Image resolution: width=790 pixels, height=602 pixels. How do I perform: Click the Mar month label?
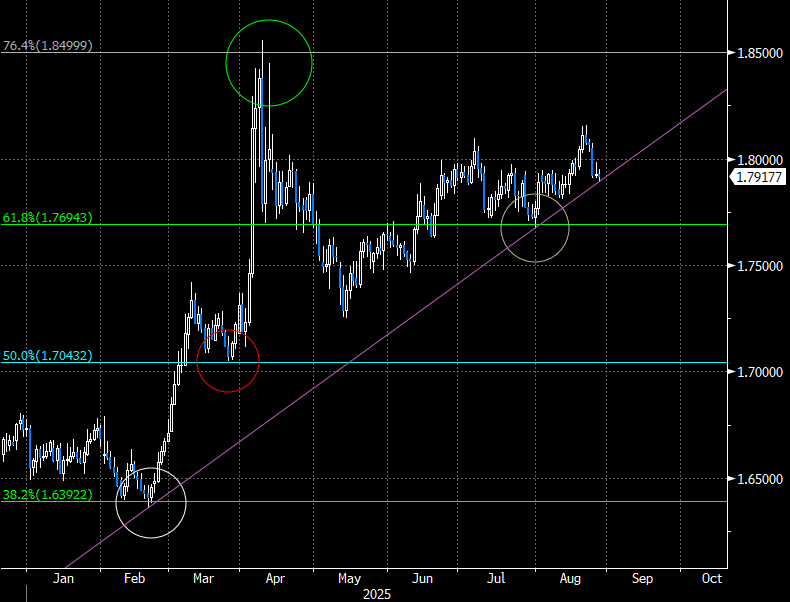tap(203, 578)
